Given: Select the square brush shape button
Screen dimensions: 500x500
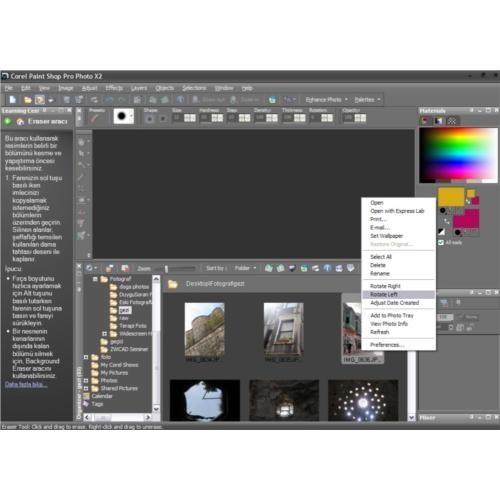Looking at the screenshot, I should 163,118.
